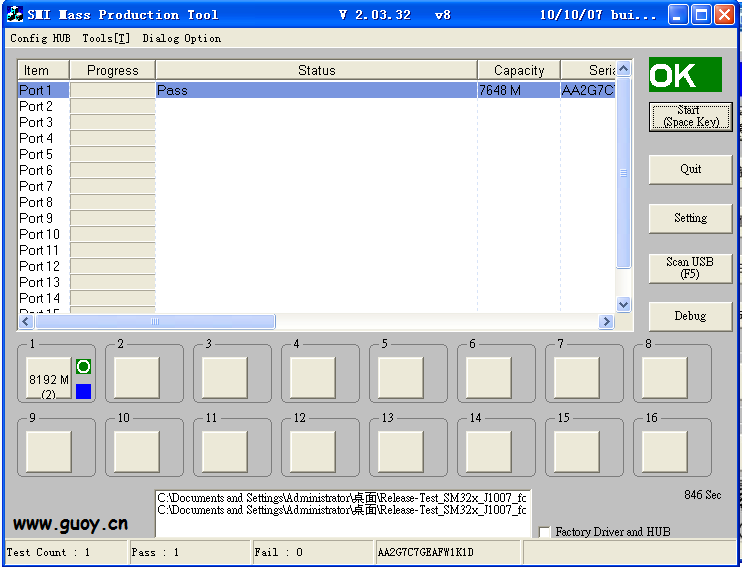This screenshot has height=567, width=742.
Task: Click the slot 6 port button
Action: (x=489, y=378)
